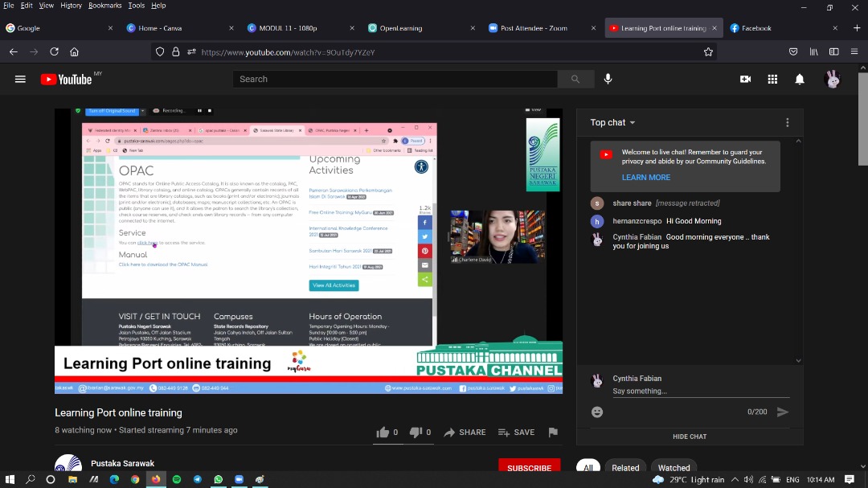Start voice search with the microphone
868x488 pixels.
coord(608,80)
